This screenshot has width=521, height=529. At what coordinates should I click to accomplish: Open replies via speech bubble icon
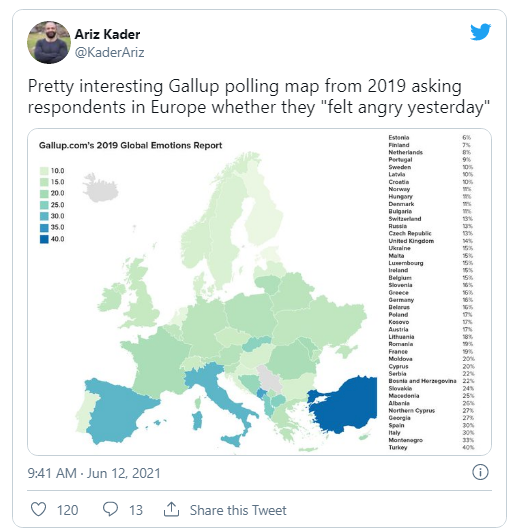110,509
